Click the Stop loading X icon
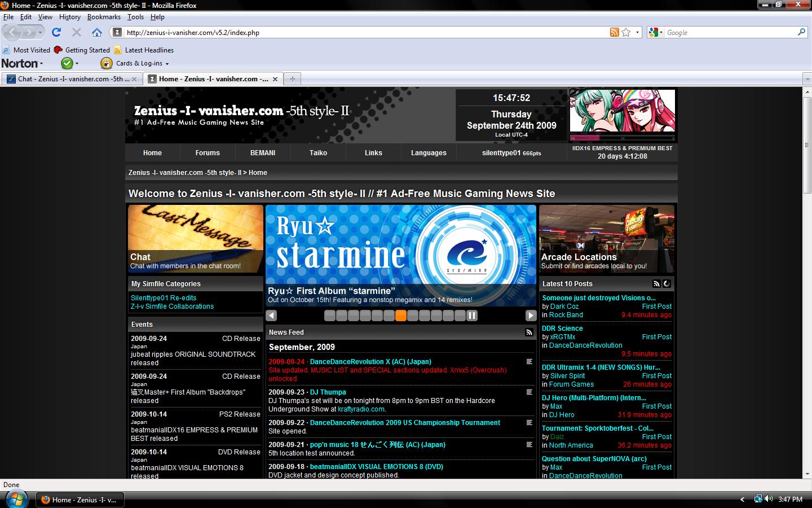Viewport: 812px width, 508px height. click(77, 33)
